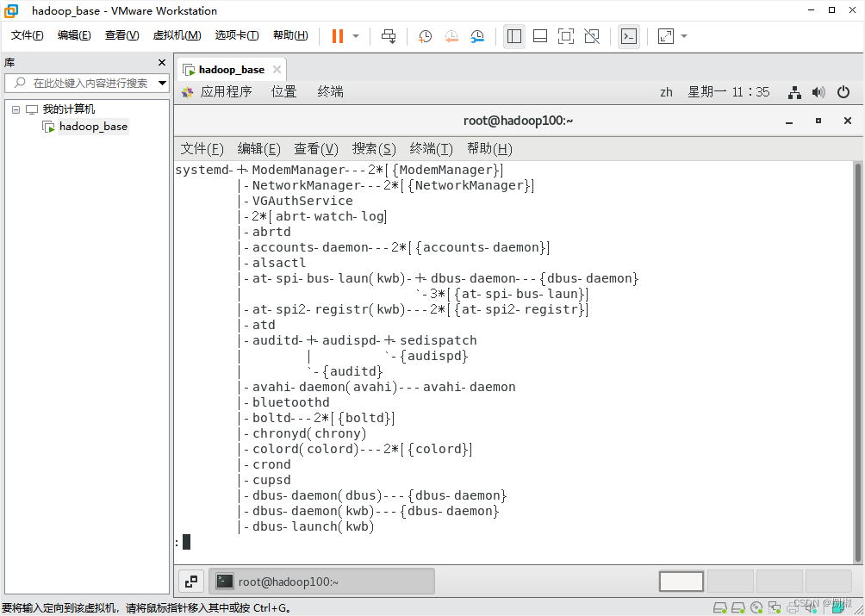Select 我的计算机 in the library tree
Screen dimensions: 865x616
[x=68, y=109]
